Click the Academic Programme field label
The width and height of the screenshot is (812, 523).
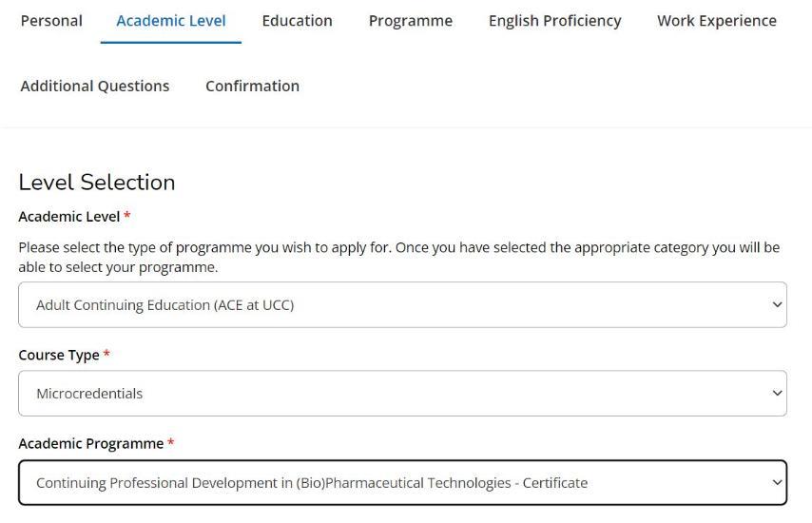(x=90, y=444)
